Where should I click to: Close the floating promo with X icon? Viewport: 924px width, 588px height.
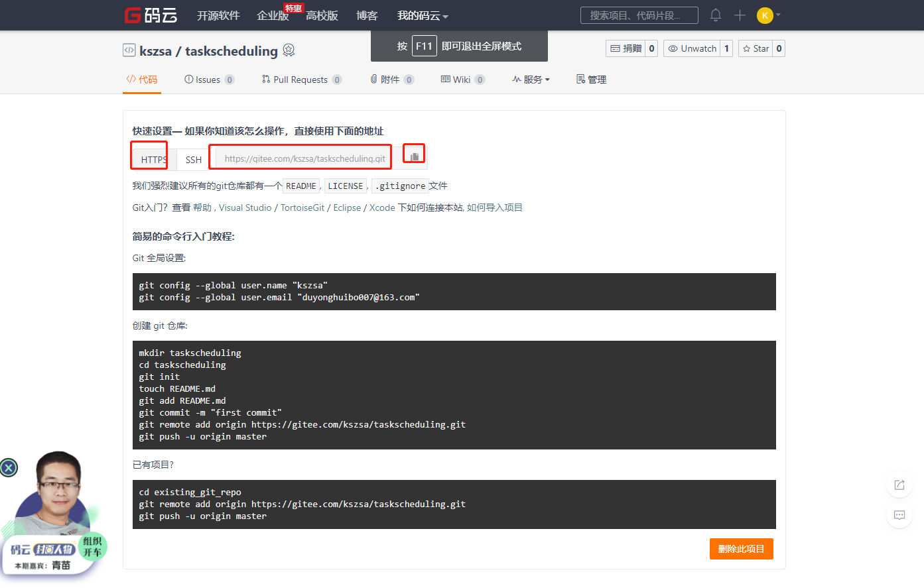click(x=9, y=468)
